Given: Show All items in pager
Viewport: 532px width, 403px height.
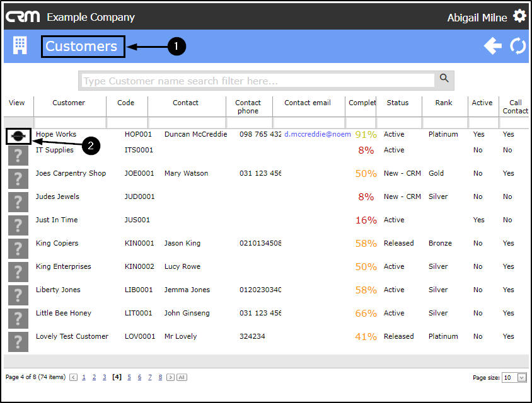Looking at the screenshot, I should [182, 377].
